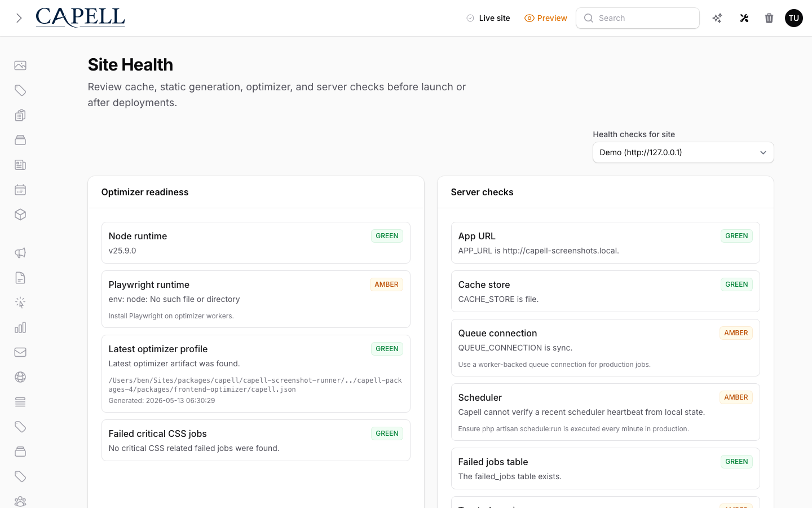Click the GREEN badge on Node runtime
Screen dimensions: 812x508
click(x=387, y=236)
